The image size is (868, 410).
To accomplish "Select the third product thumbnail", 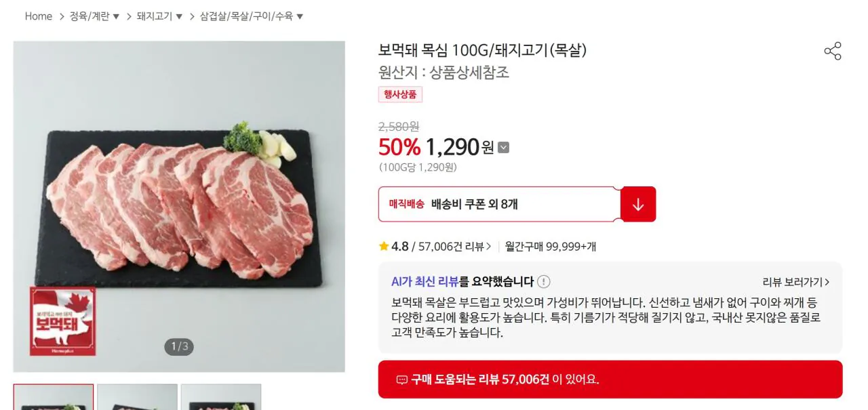I will tap(222, 400).
